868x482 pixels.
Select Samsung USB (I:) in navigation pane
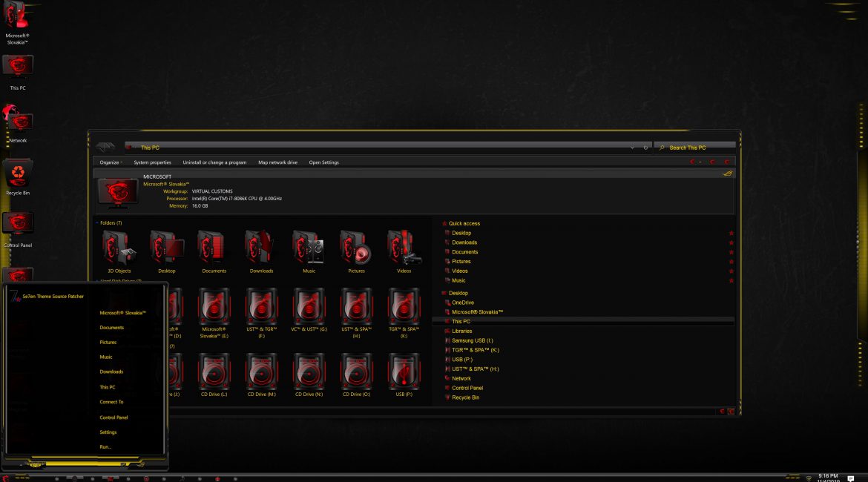472,341
